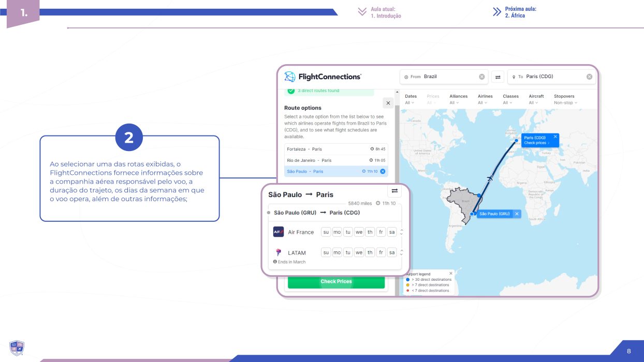Viewport: 644px width, 362px height.
Task: Click the FlightConnections globe logo
Action: click(290, 77)
